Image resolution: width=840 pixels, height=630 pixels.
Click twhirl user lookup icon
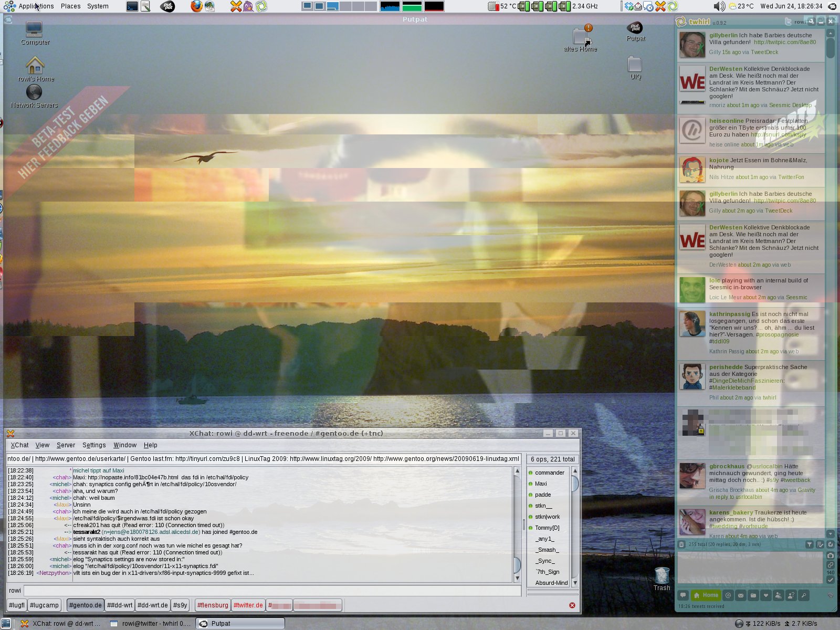791,595
